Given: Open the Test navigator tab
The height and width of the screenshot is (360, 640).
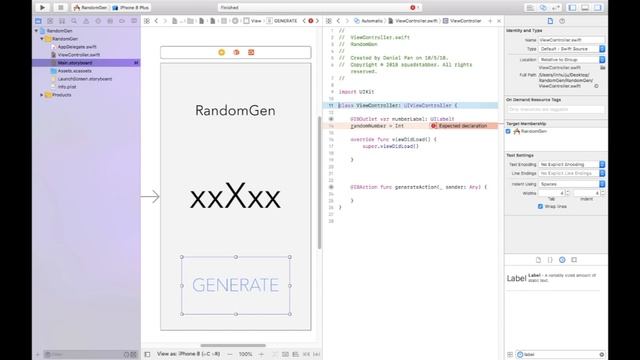Looking at the screenshot, I should click(98, 21).
